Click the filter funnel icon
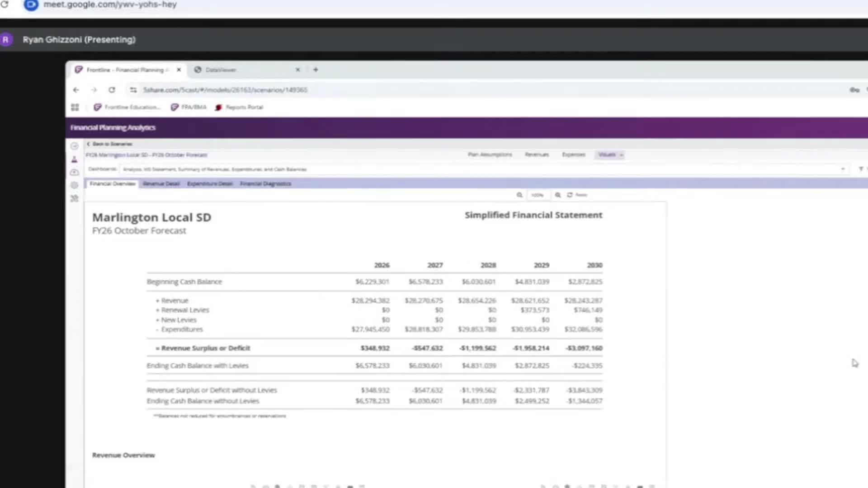Screen dimensions: 868x488 [x=861, y=169]
